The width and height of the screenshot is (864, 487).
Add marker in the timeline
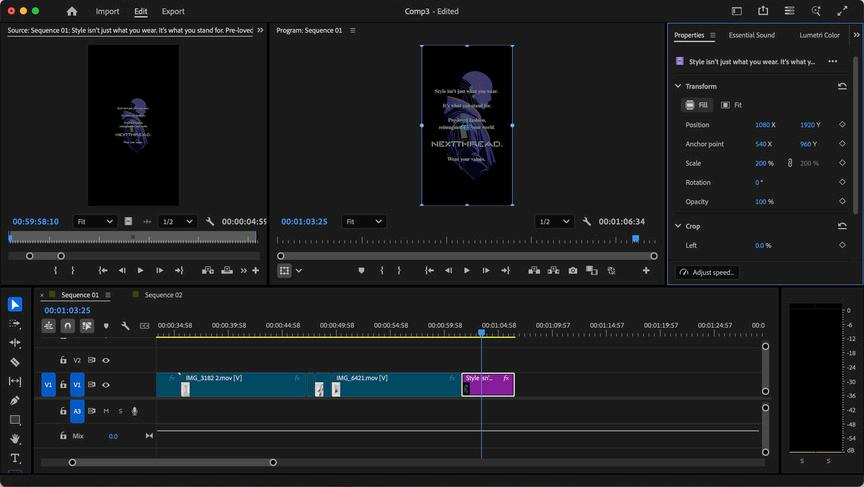pyautogui.click(x=106, y=326)
